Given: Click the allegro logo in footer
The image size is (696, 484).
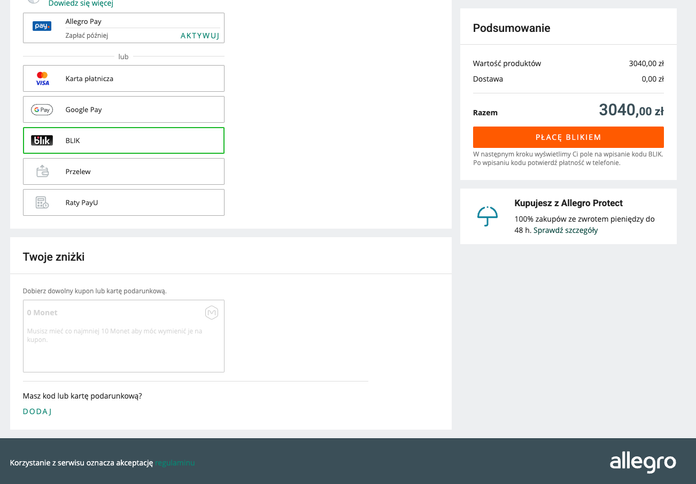Looking at the screenshot, I should tap(643, 463).
